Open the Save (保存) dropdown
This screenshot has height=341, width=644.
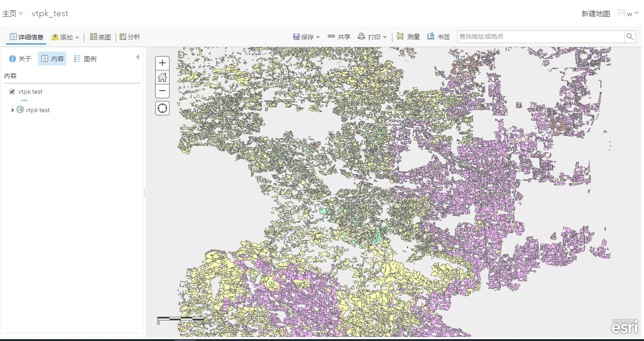307,37
